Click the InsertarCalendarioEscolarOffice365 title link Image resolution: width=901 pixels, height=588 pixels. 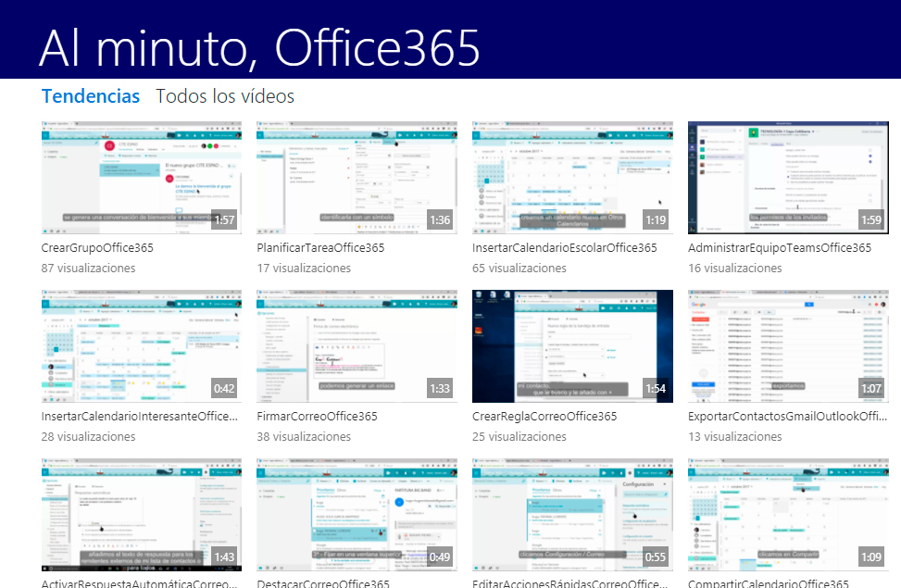click(564, 248)
